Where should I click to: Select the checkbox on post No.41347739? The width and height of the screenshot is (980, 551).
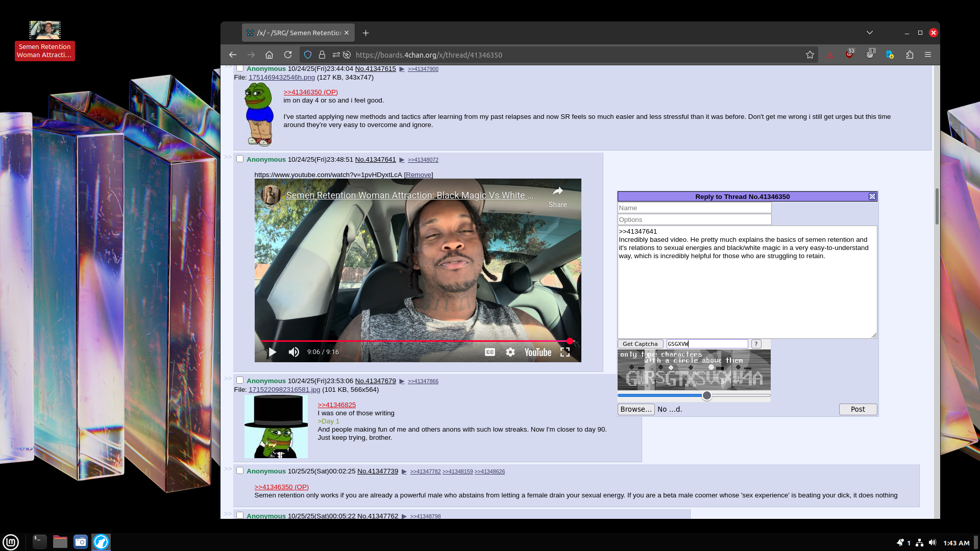240,470
